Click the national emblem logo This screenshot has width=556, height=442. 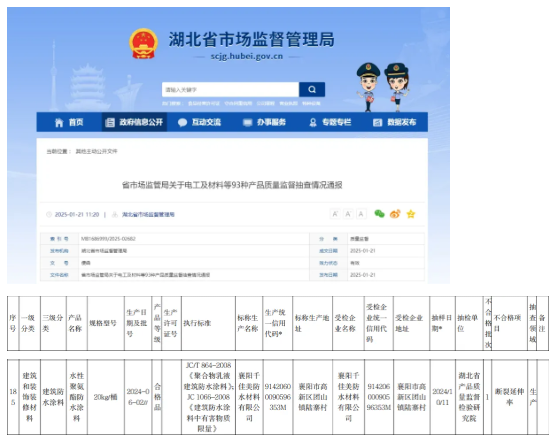pos(143,44)
